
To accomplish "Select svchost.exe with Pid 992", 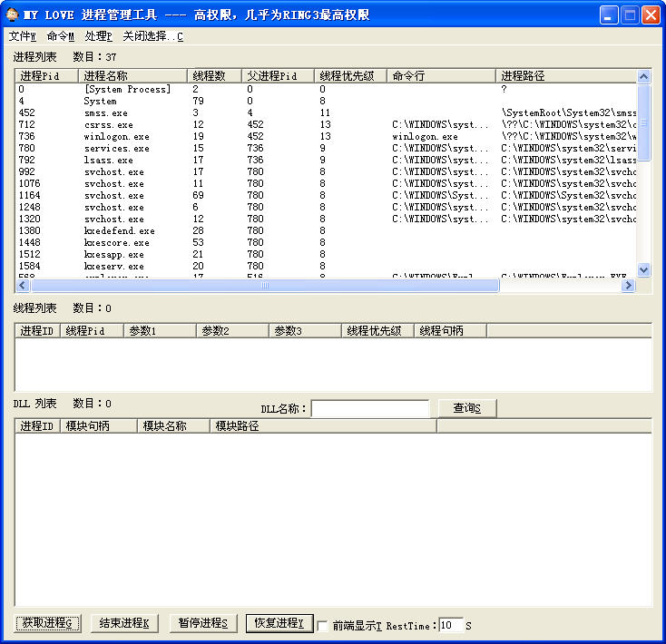I will 326,172.
